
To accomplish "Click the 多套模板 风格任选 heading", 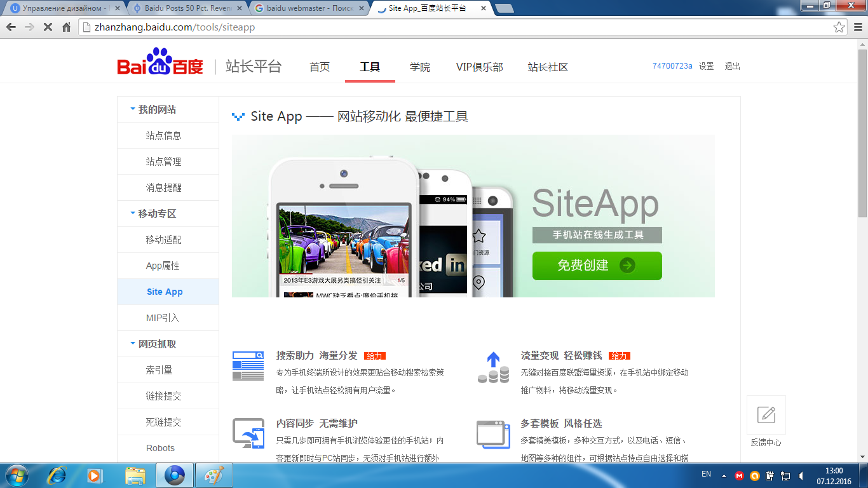I will pyautogui.click(x=561, y=423).
